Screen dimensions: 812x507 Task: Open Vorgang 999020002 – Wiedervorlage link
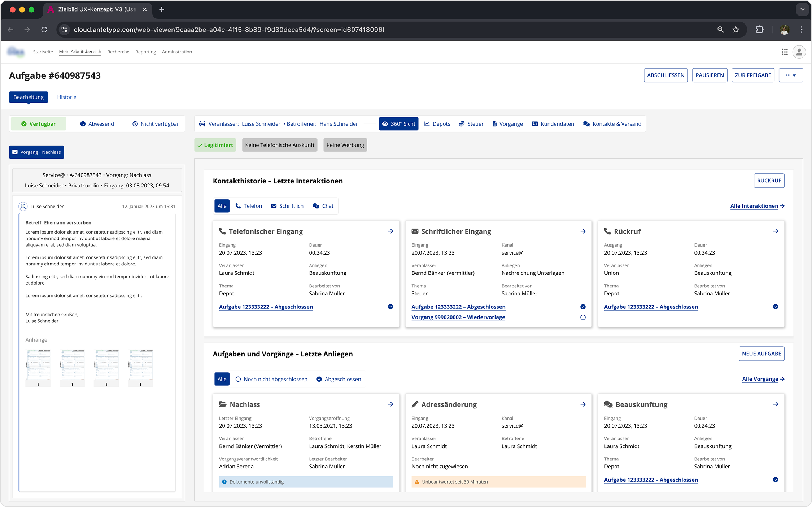[458, 317]
